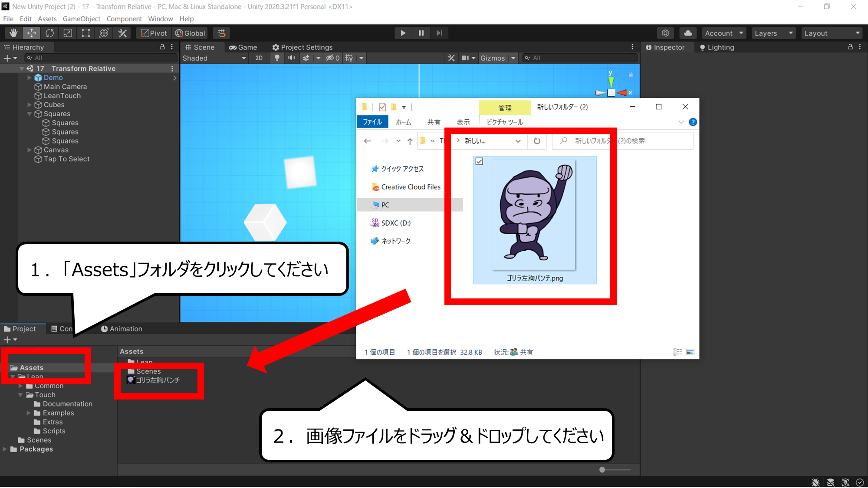Lock the Hierarchy panel
The width and height of the screenshot is (868, 488).
coord(162,47)
